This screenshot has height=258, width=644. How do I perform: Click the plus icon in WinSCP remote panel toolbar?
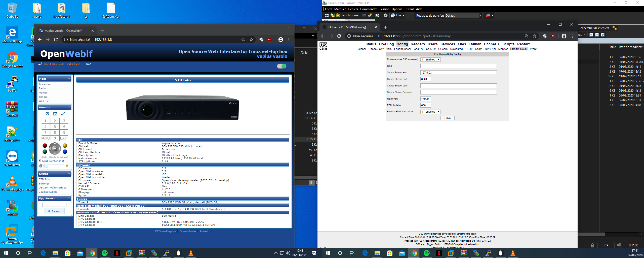(x=591, y=35)
